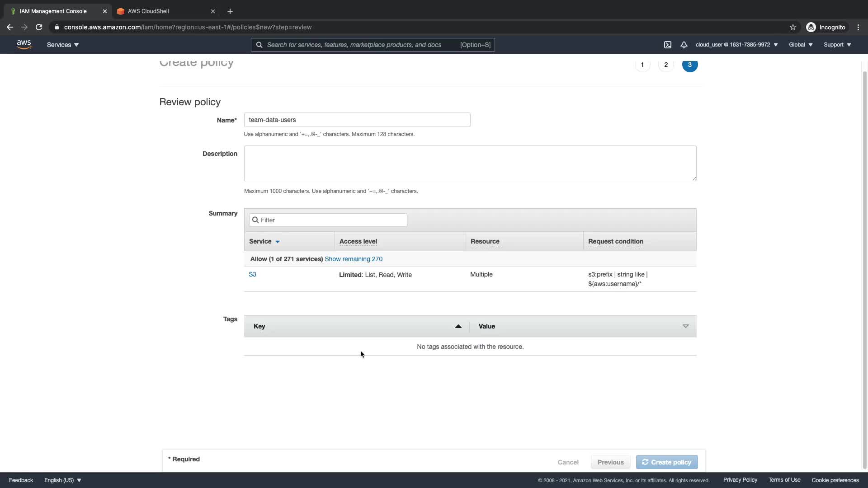868x488 pixels.
Task: Go to wizard step 2
Action: [x=666, y=65]
